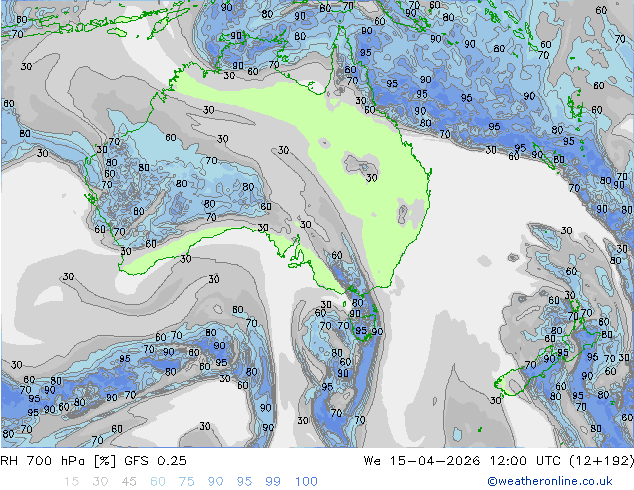Image resolution: width=634 pixels, height=490 pixels.
Task: Click legend value 95 in bottom scale
Action: (244, 482)
